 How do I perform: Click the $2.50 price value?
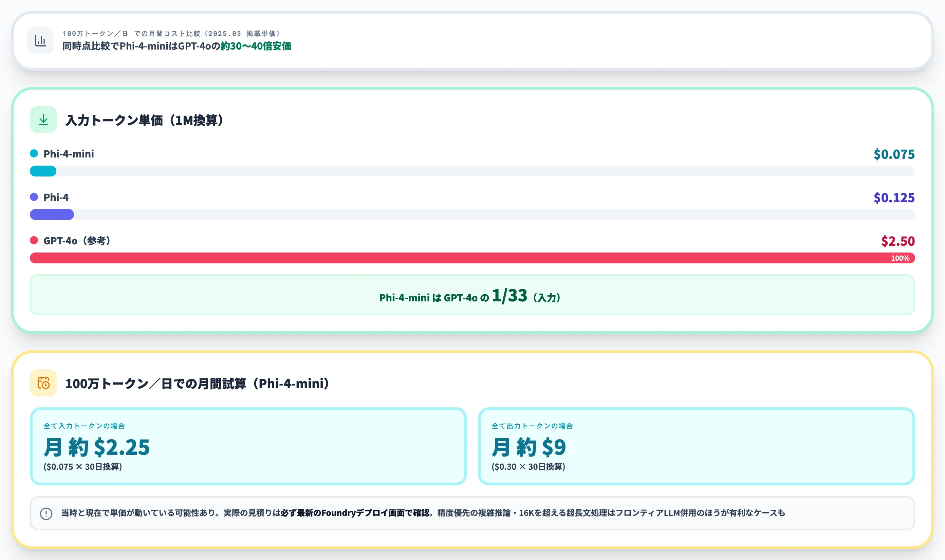click(x=898, y=241)
